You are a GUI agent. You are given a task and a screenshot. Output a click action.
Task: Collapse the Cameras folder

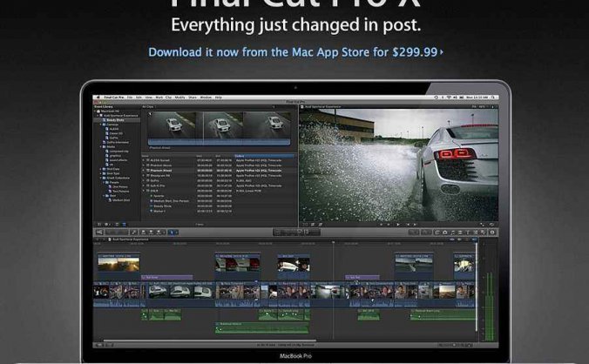[101, 125]
